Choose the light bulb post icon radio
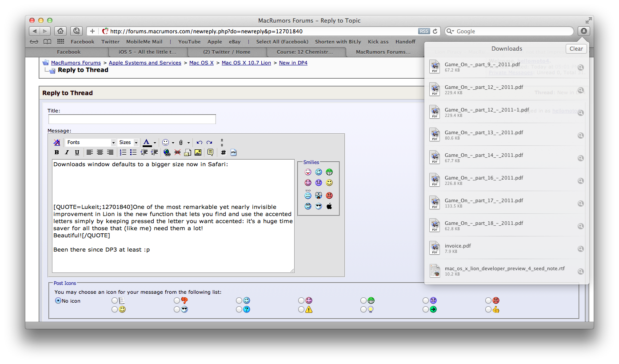Image resolution: width=619 pixels, height=364 pixels. (363, 309)
